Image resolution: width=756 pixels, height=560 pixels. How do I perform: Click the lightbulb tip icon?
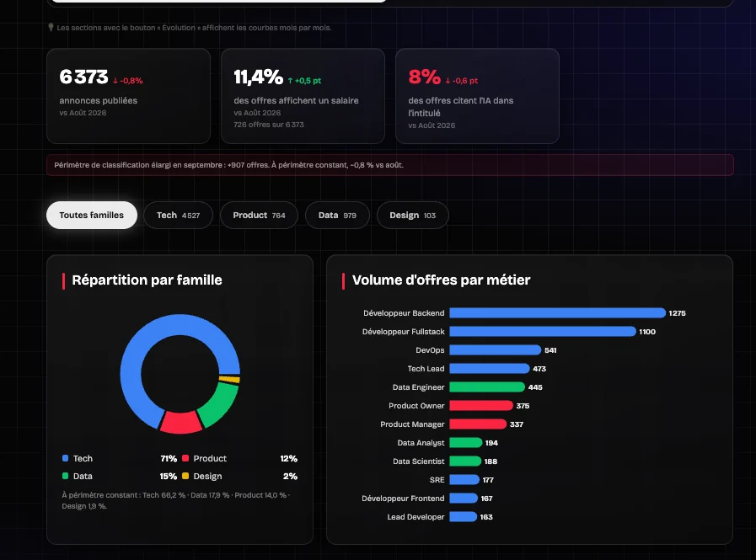(51, 28)
